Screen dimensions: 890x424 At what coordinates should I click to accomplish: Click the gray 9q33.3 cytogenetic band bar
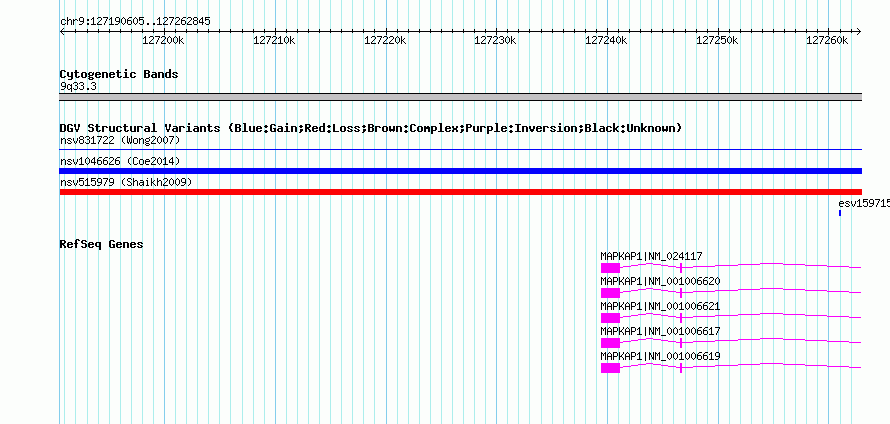click(x=460, y=97)
